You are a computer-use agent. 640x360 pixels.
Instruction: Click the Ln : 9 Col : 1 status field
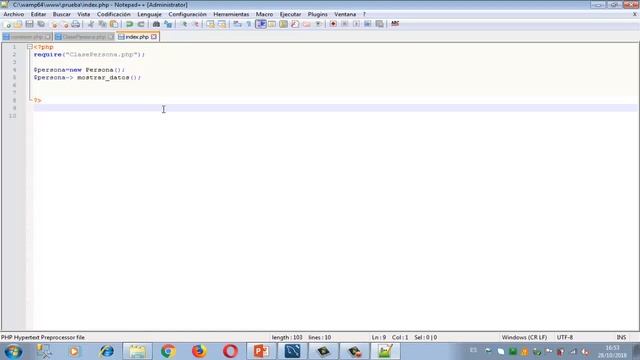click(389, 338)
